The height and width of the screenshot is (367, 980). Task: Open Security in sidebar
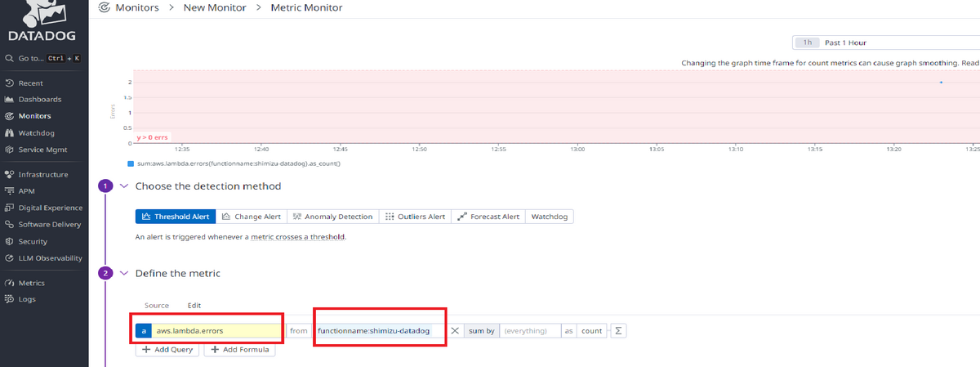tap(27, 241)
